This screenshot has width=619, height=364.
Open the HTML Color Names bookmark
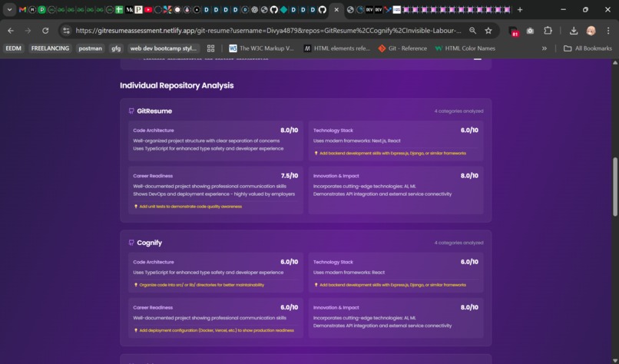(x=465, y=48)
